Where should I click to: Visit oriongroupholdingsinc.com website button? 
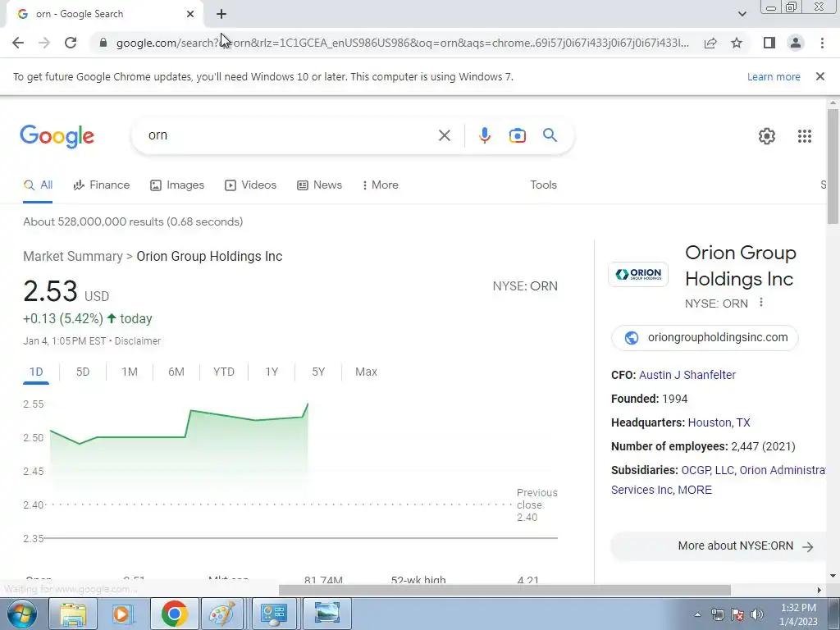tap(705, 337)
